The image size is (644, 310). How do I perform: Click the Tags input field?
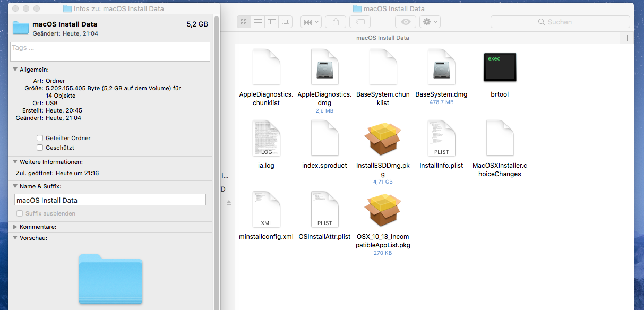tap(110, 51)
